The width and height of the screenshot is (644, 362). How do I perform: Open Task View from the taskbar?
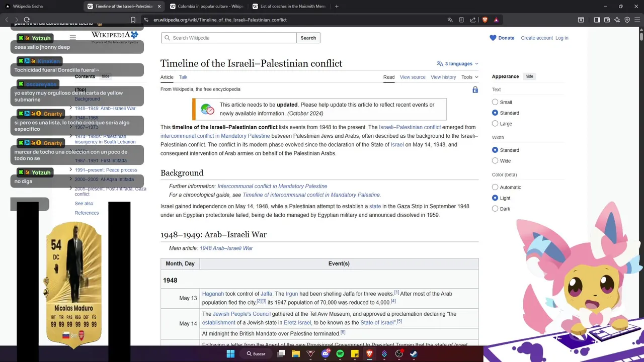pyautogui.click(x=281, y=353)
